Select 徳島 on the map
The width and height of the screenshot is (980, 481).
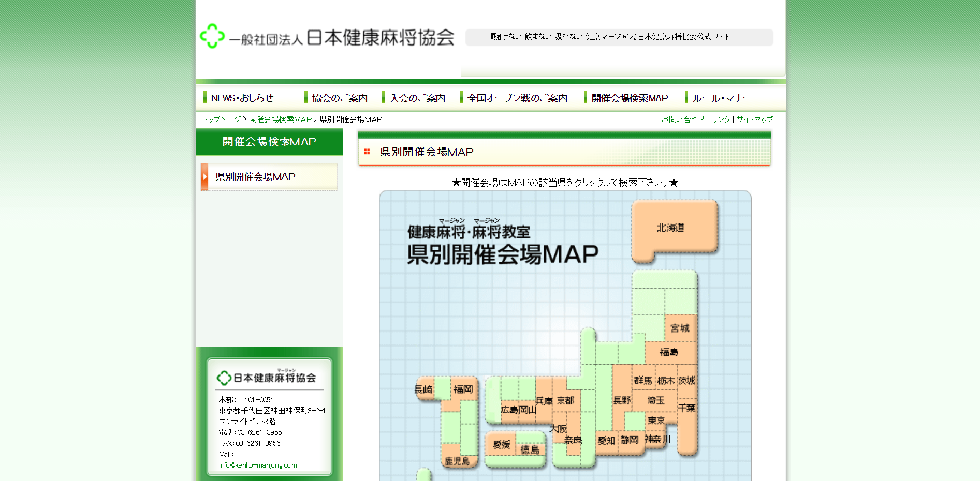530,449
